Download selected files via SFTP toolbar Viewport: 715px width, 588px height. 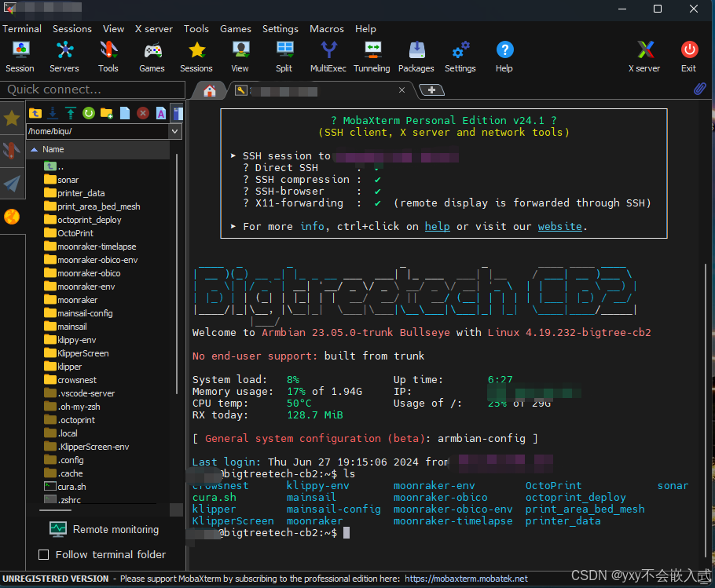coord(53,113)
